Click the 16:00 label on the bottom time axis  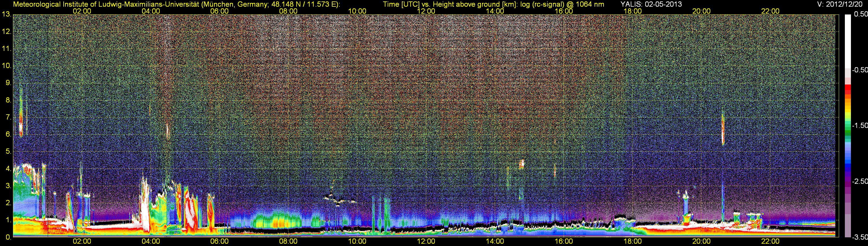point(564,241)
